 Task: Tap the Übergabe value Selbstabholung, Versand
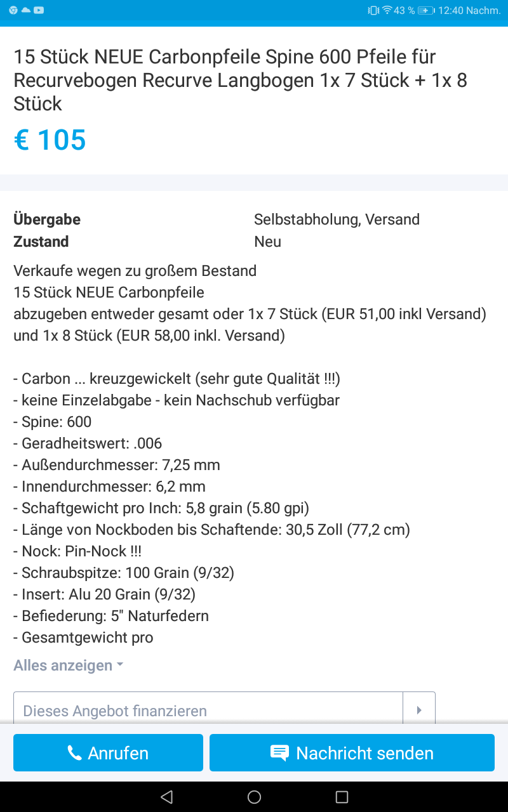click(x=337, y=219)
